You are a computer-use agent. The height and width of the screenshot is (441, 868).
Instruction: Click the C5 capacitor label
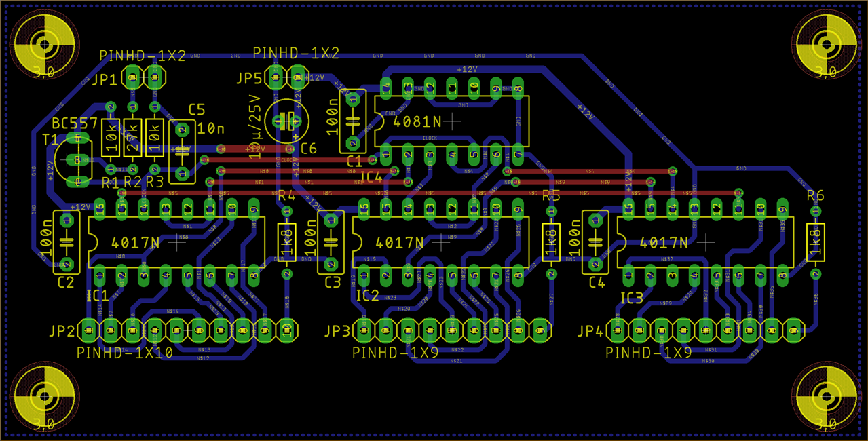pos(197,109)
